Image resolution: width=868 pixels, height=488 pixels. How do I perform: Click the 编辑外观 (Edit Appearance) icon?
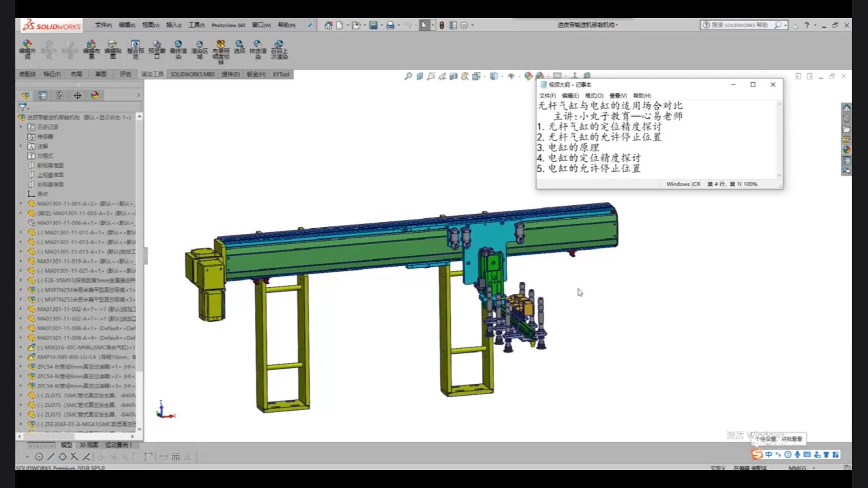tap(27, 49)
